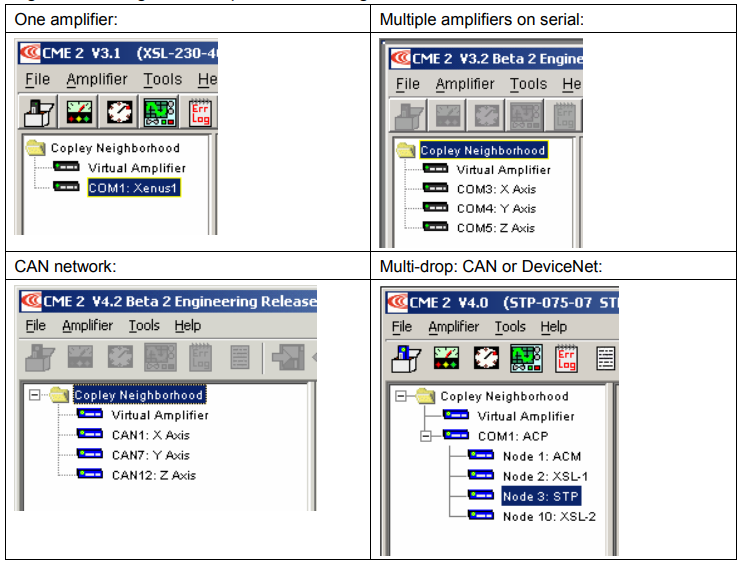Click Auto Phase dial icon in V3.1 toolbar

pos(119,113)
